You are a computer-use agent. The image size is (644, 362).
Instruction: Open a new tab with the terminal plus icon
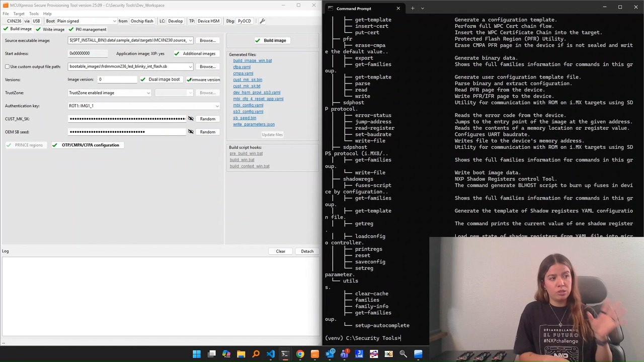413,8
